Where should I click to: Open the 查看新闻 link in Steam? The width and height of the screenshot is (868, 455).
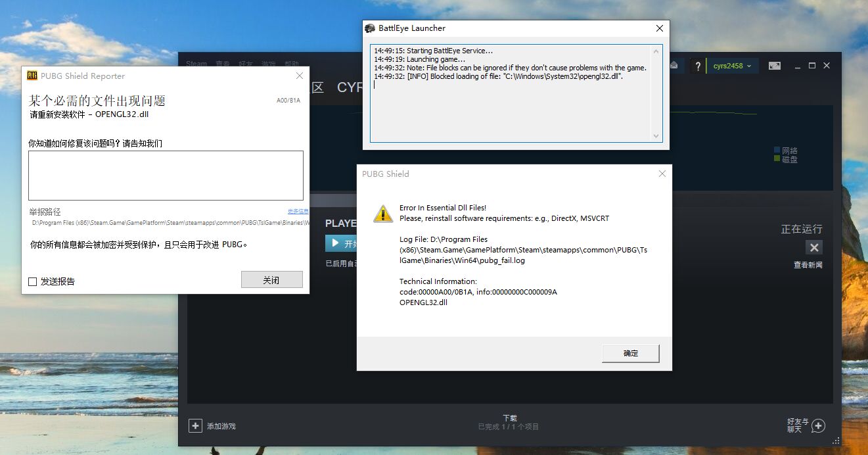808,265
